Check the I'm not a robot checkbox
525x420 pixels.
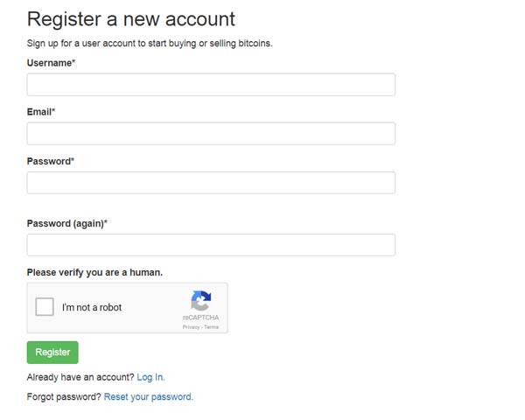click(44, 307)
